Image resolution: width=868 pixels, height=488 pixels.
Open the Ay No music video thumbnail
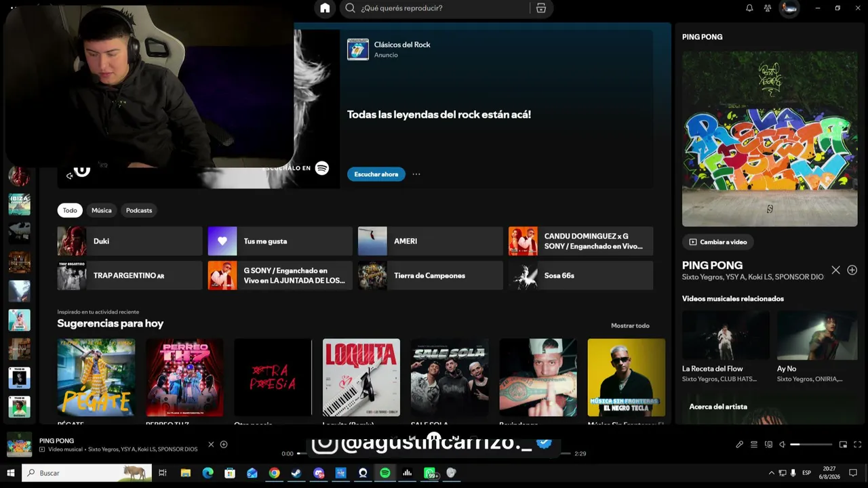pos(817,335)
